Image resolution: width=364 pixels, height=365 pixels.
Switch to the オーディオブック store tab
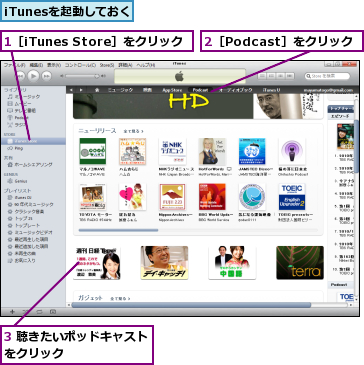(235, 90)
